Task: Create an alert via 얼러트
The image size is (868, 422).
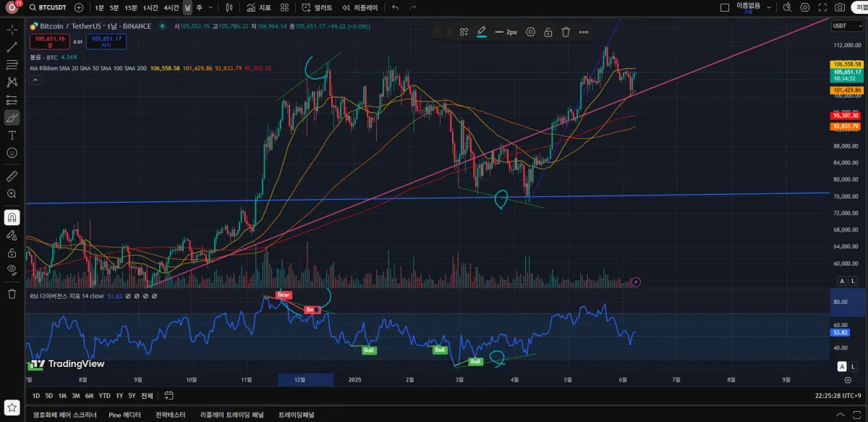Action: (317, 7)
